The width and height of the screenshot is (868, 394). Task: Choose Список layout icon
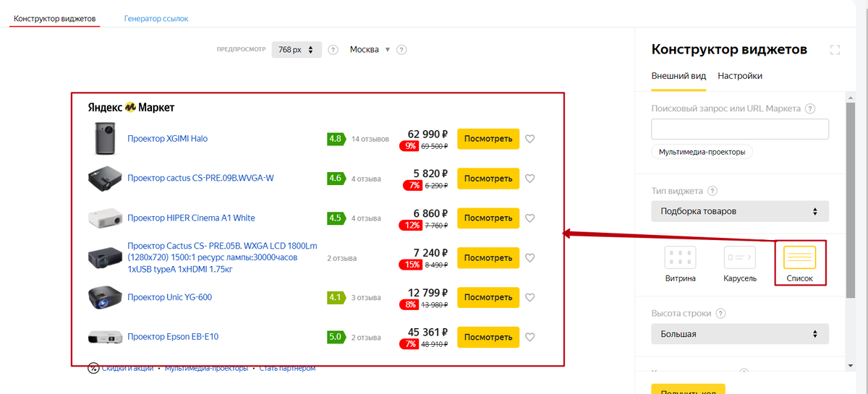[799, 257]
